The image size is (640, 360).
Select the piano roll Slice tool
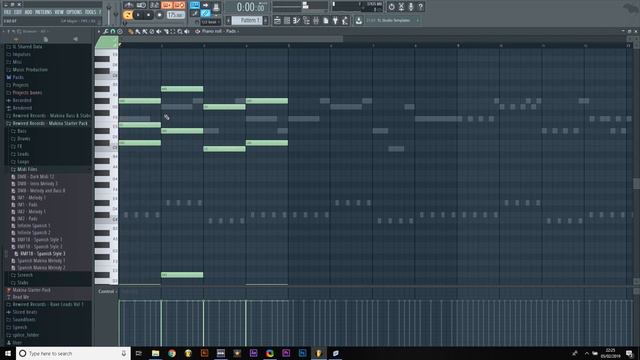point(166,31)
